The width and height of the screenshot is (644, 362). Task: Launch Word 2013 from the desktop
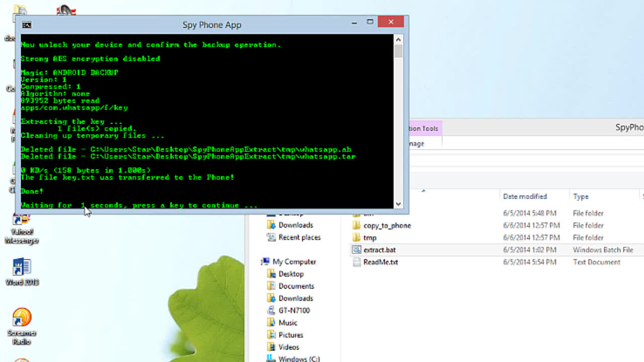22,271
